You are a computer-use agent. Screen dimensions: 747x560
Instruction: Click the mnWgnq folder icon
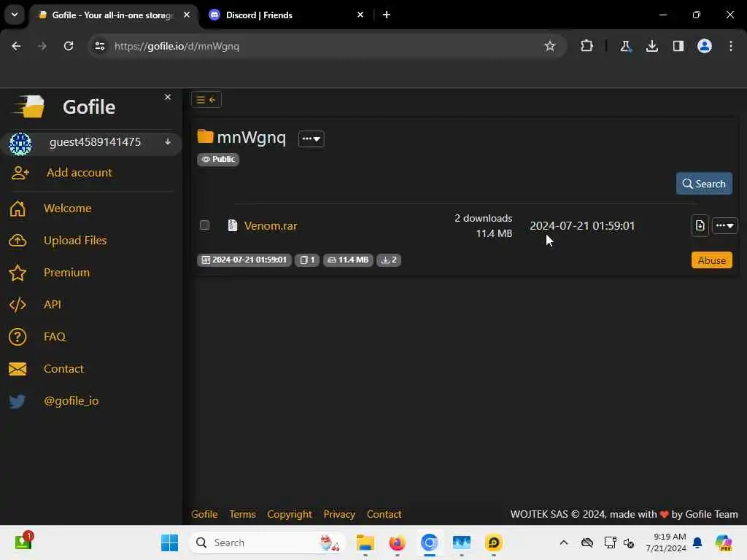point(205,136)
